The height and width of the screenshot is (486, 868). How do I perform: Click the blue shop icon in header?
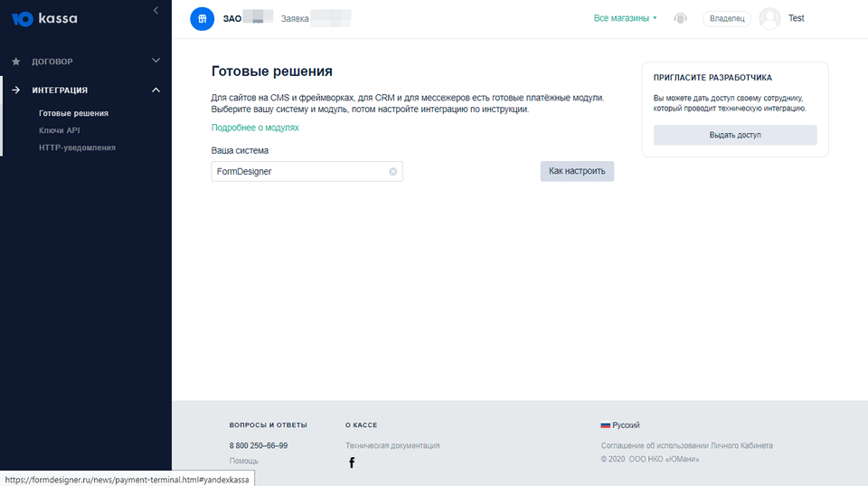[203, 19]
